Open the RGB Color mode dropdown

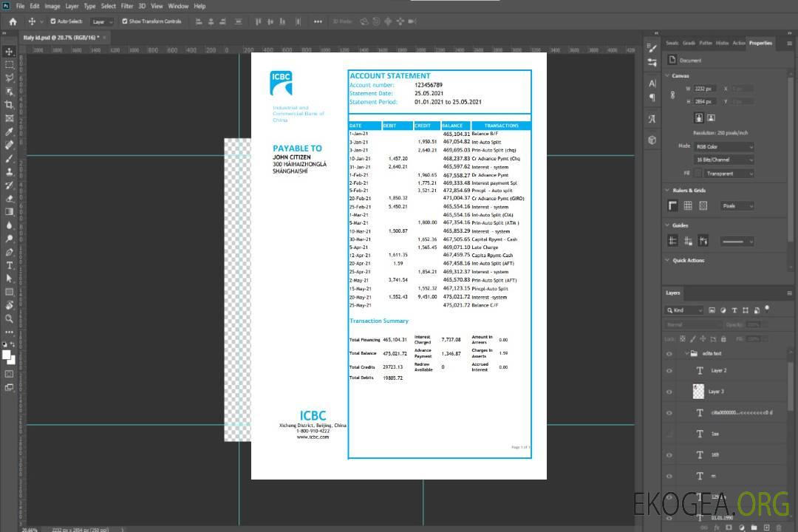click(x=723, y=146)
